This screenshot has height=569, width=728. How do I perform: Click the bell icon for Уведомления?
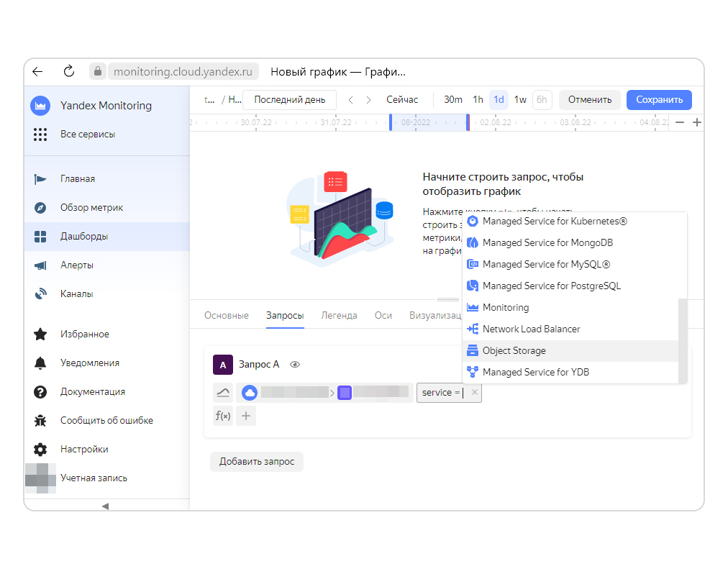click(x=40, y=363)
